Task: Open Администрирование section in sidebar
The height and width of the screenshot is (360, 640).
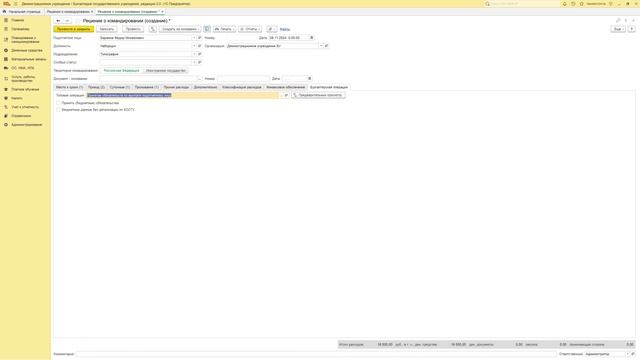Action: point(27,124)
